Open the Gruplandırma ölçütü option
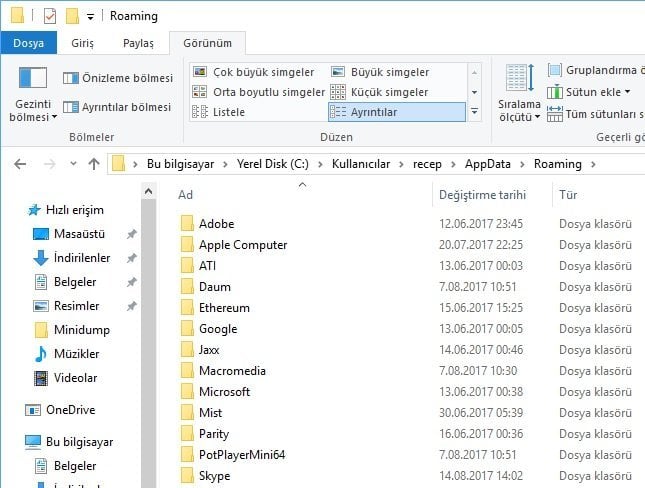The width and height of the screenshot is (645, 488). 596,70
